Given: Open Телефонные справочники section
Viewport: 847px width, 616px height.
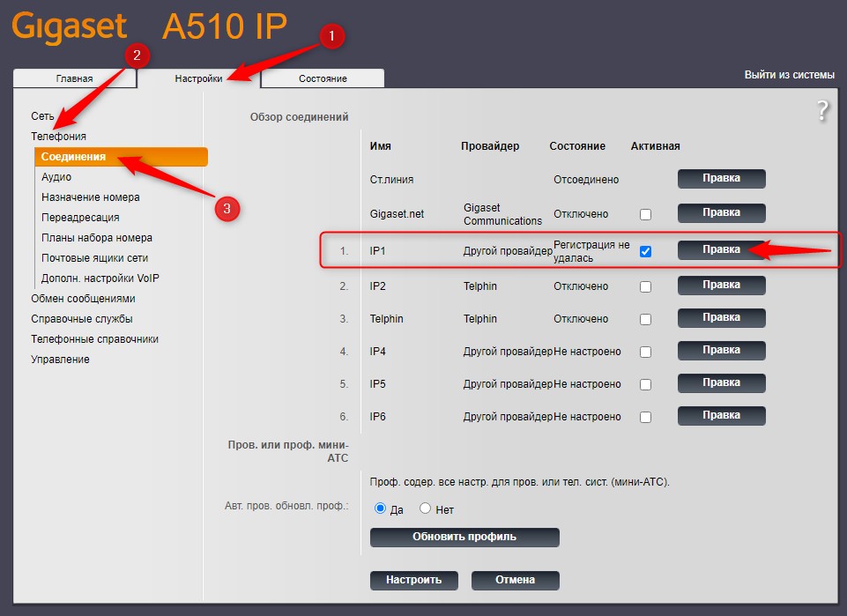Looking at the screenshot, I should click(94, 339).
